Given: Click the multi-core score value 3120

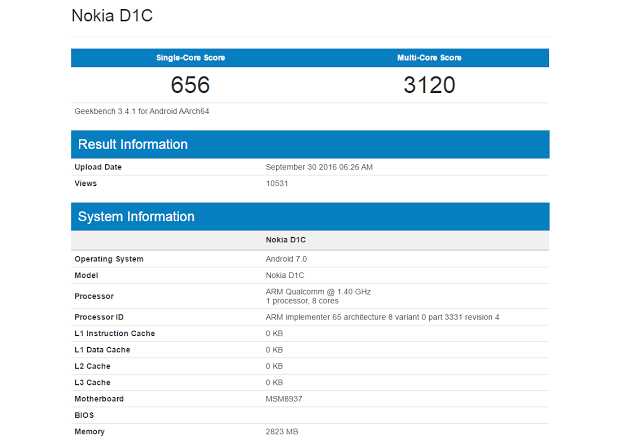Looking at the screenshot, I should 429,85.
